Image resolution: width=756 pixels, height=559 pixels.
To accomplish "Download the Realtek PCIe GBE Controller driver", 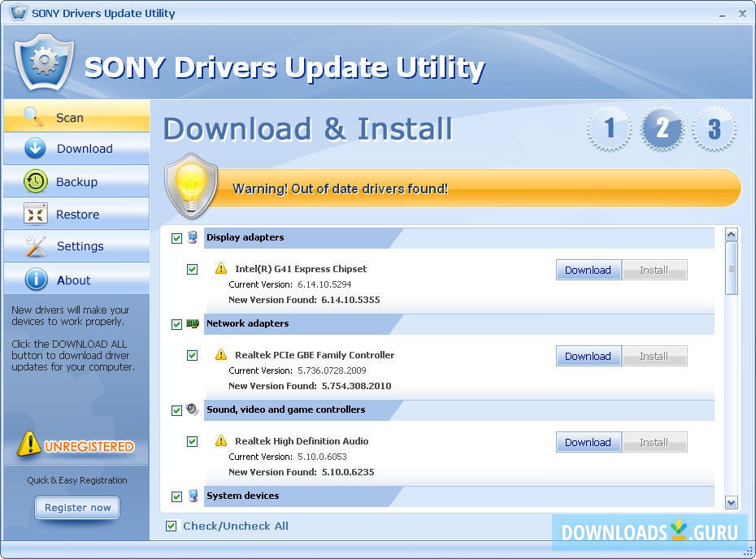I will point(589,356).
